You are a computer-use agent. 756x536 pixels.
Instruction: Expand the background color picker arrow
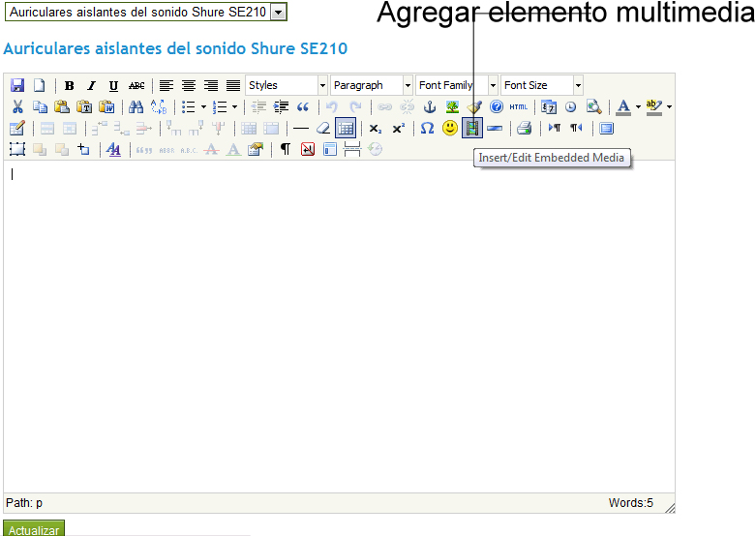click(x=669, y=107)
